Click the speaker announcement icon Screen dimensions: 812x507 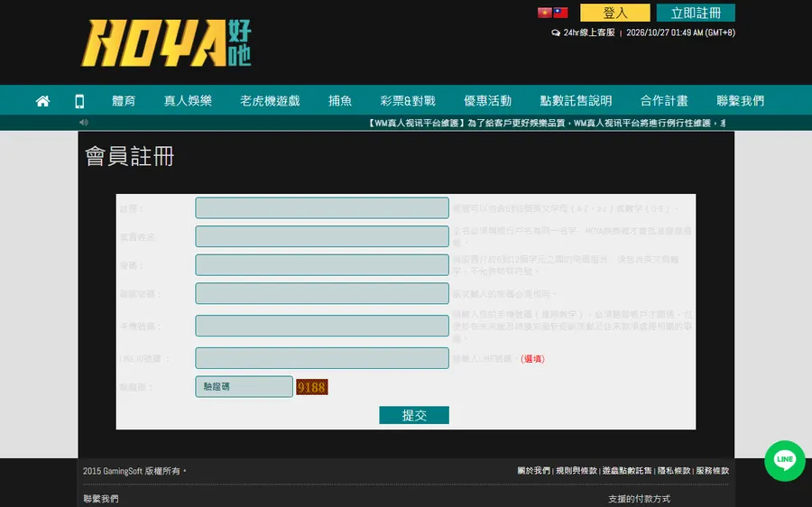(84, 123)
